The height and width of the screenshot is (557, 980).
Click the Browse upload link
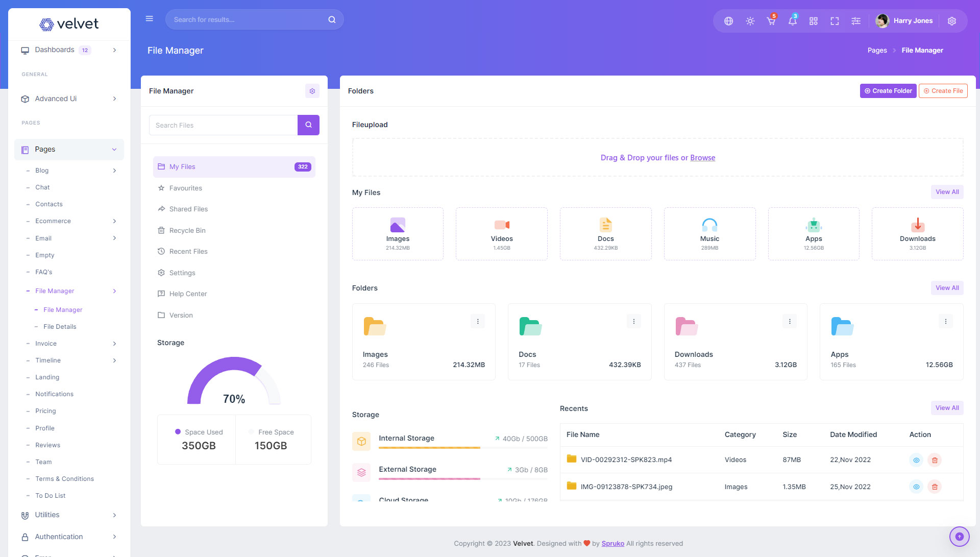[x=702, y=158]
